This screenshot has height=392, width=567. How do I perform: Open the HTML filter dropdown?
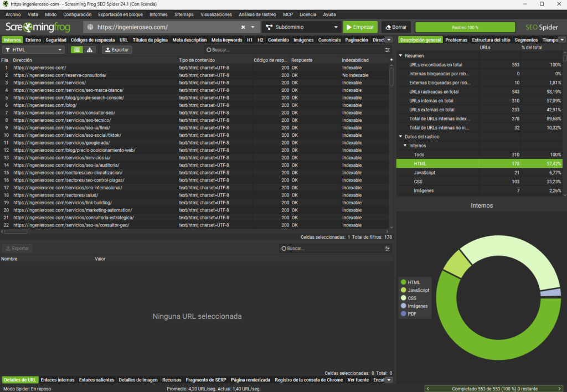click(33, 50)
